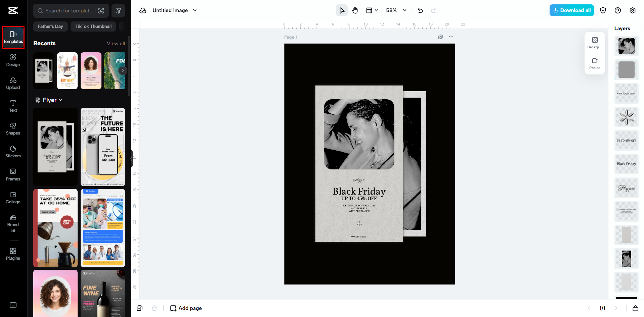Select the hand pan tool in the toolbar
Image resolution: width=644 pixels, height=317 pixels.
355,10
